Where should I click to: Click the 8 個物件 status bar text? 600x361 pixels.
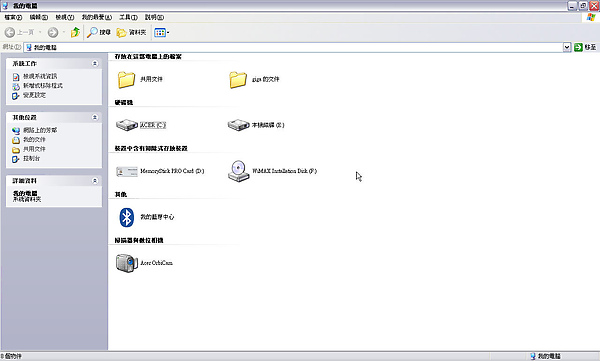click(11, 356)
